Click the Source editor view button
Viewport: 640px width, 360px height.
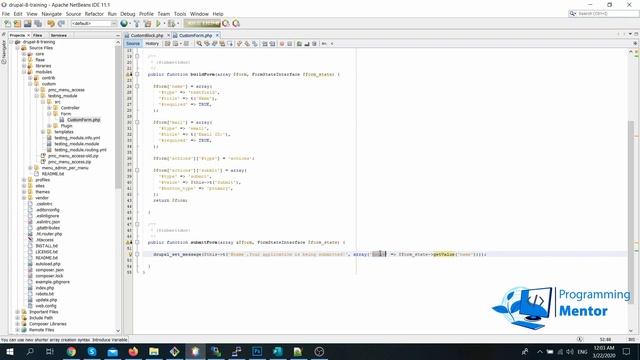(x=133, y=44)
